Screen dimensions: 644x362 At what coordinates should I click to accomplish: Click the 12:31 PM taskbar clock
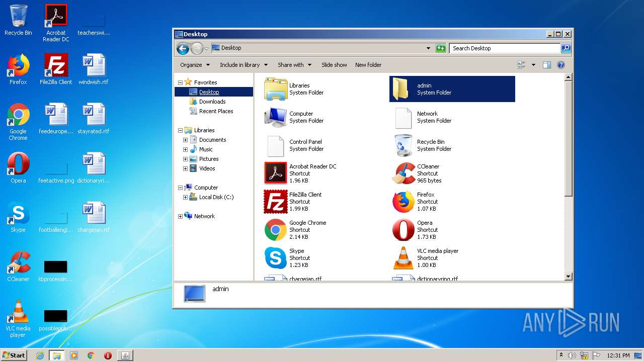[617, 355]
